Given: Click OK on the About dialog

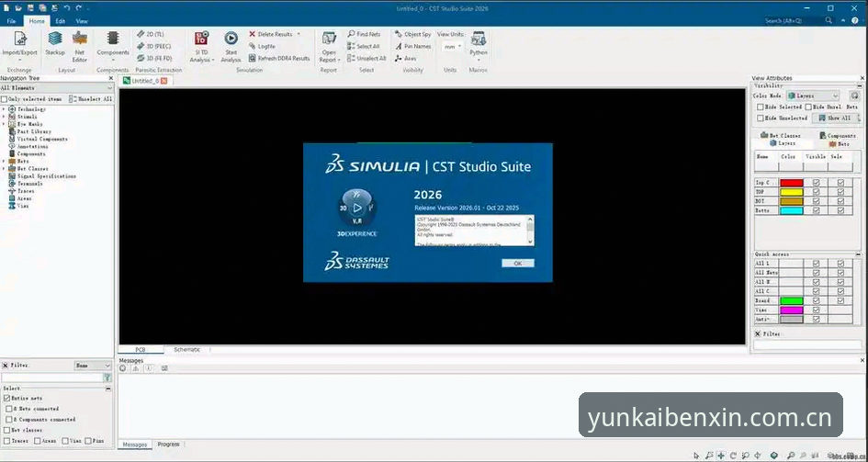Looking at the screenshot, I should [518, 264].
